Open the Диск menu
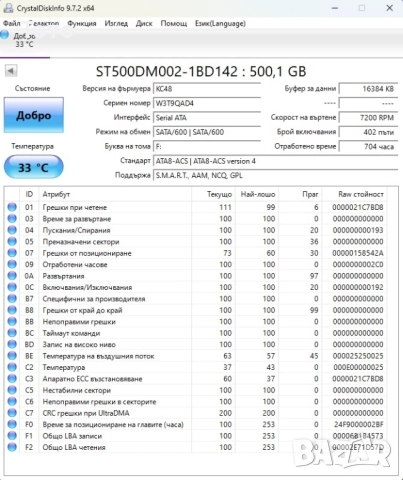The image size is (403, 480). (144, 23)
